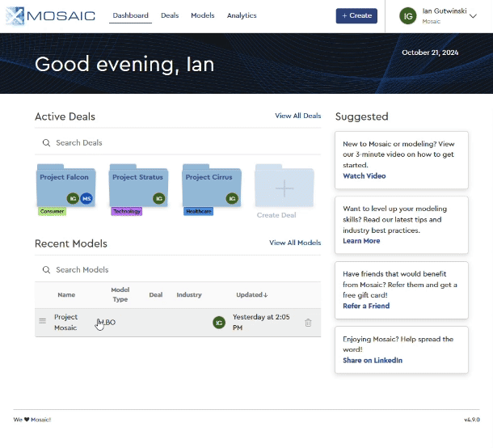This screenshot has height=448, width=493.
Task: Delete Project Mosaic using the trash icon
Action: (x=308, y=323)
